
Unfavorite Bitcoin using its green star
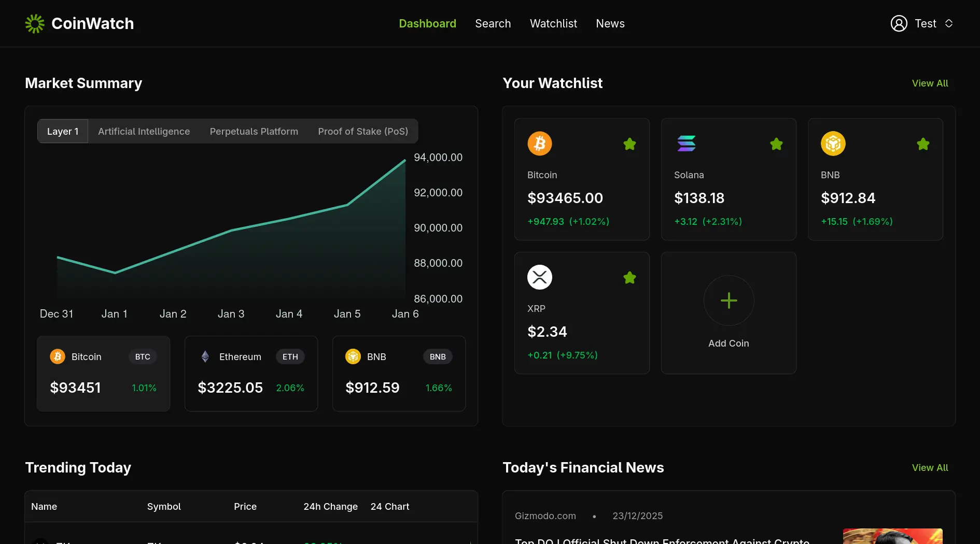click(x=629, y=144)
